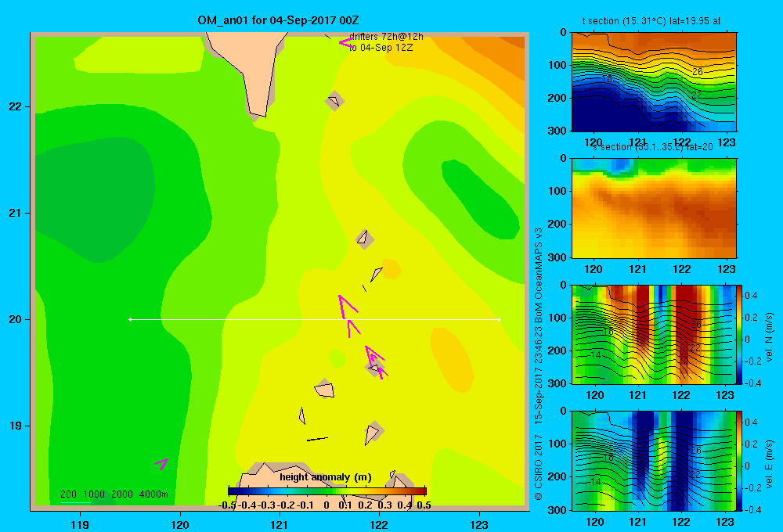Click the white section line's right endpoint
Screen dimensions: 783x532
click(x=500, y=319)
